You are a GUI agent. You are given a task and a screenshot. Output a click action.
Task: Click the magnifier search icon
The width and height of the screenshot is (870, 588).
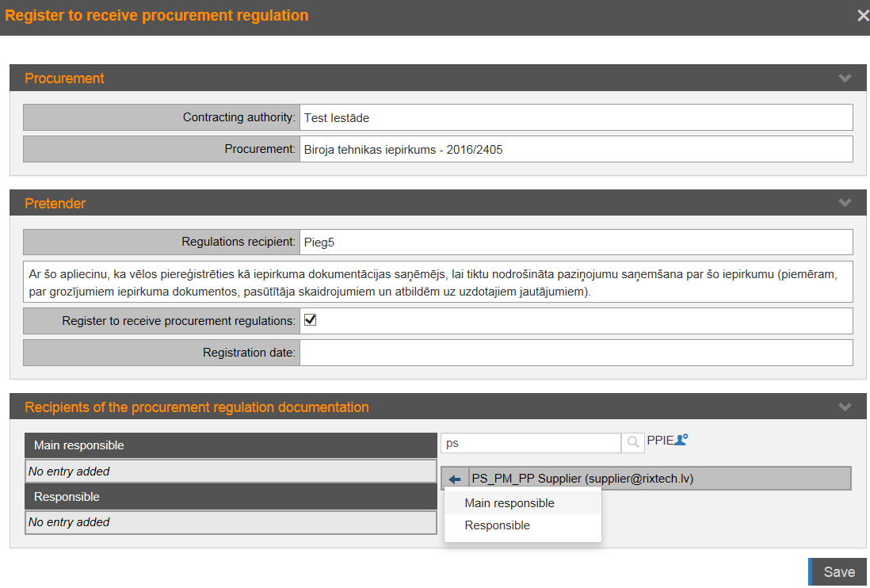632,443
